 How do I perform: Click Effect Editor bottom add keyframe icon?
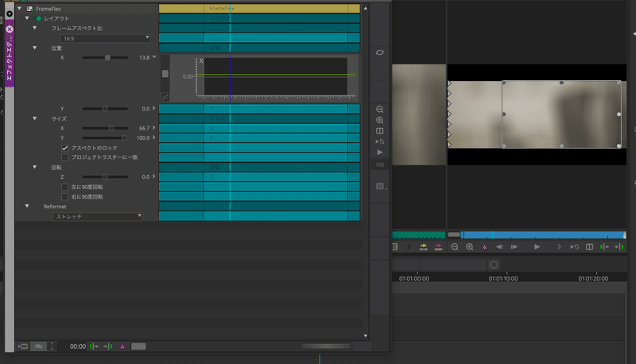click(122, 347)
